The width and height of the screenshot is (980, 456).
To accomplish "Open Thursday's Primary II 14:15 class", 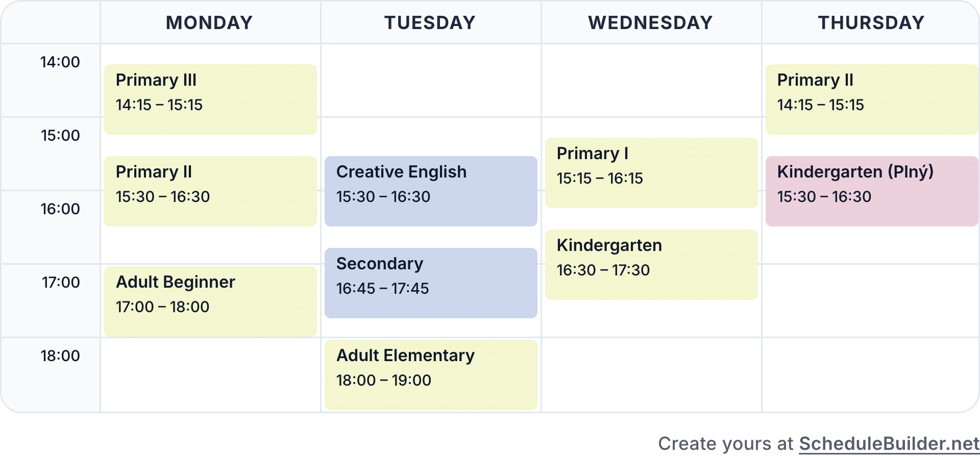I will 872,99.
